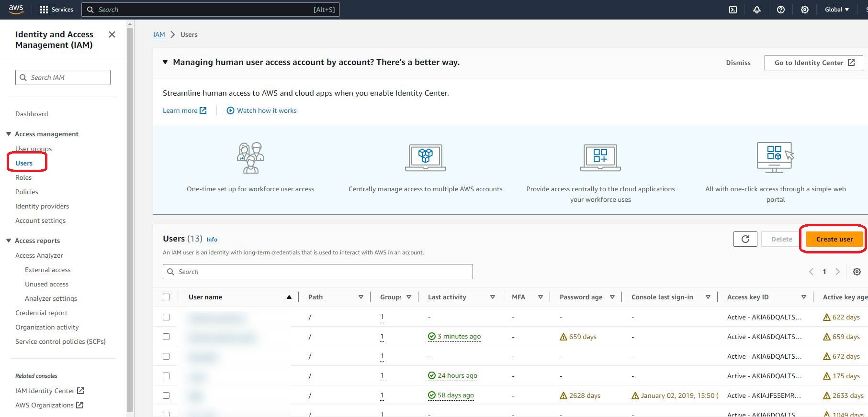Check the user row with 672 days key
The image size is (868, 417).
[x=166, y=356]
